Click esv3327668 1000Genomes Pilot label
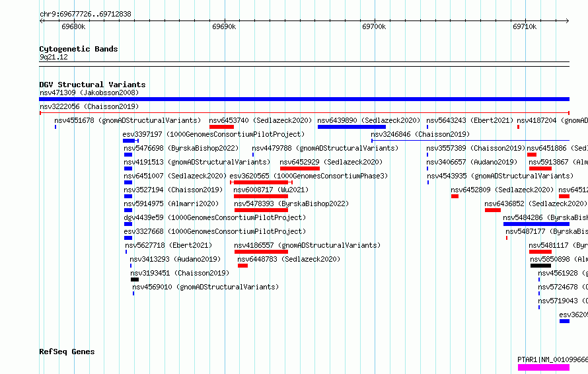The image size is (588, 374). [215, 231]
